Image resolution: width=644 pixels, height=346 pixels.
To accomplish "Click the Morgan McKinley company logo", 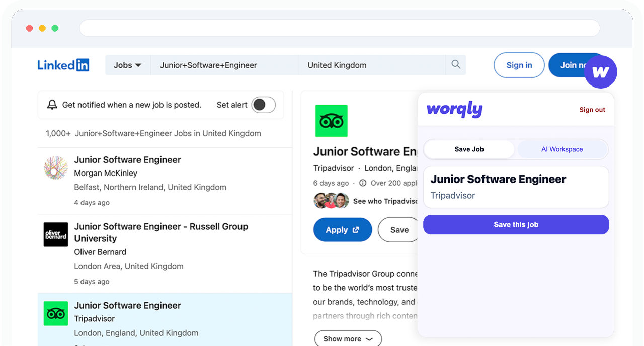I will pos(56,168).
